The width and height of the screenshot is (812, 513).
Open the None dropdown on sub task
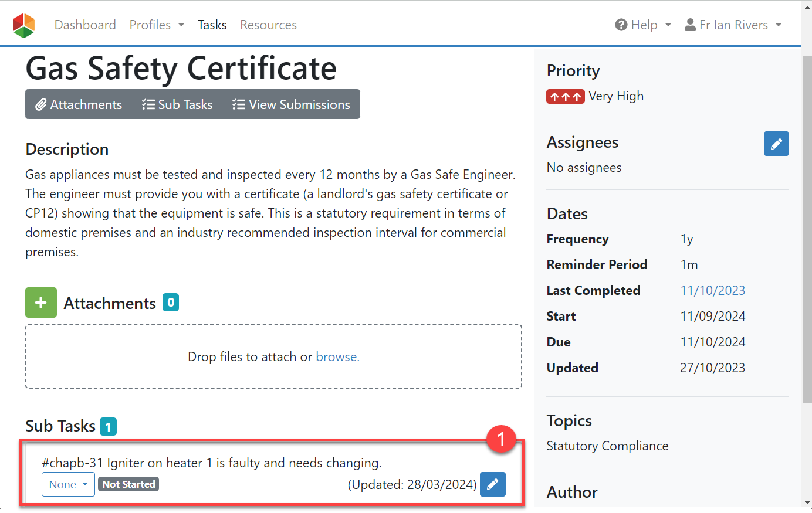point(68,484)
